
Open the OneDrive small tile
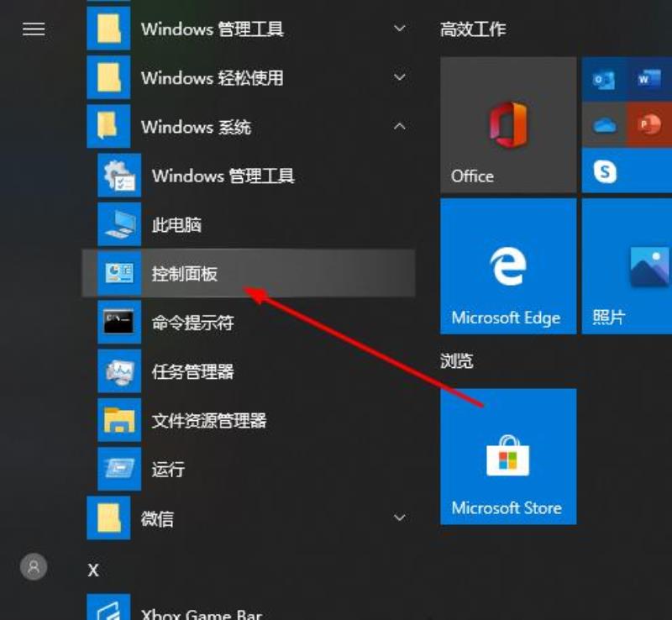click(604, 125)
